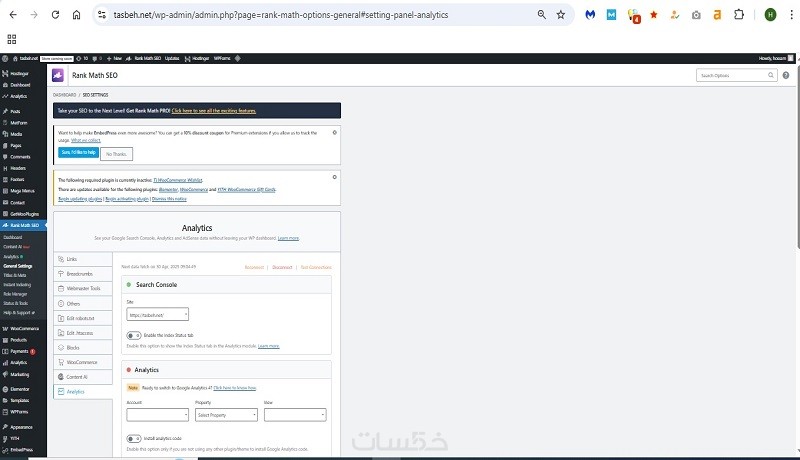Open the Status & Tools submenu
This screenshot has height=460, width=800.
click(x=15, y=303)
